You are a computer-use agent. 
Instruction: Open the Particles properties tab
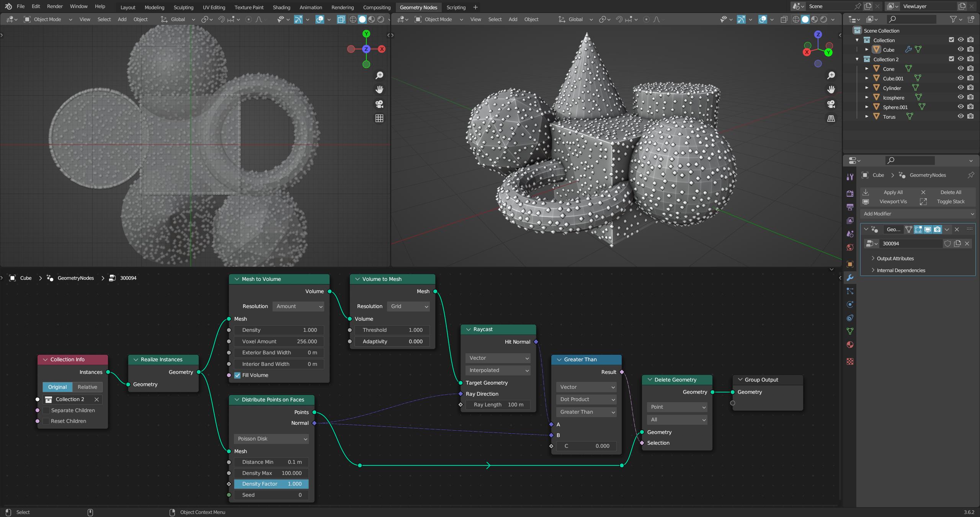[x=850, y=291]
